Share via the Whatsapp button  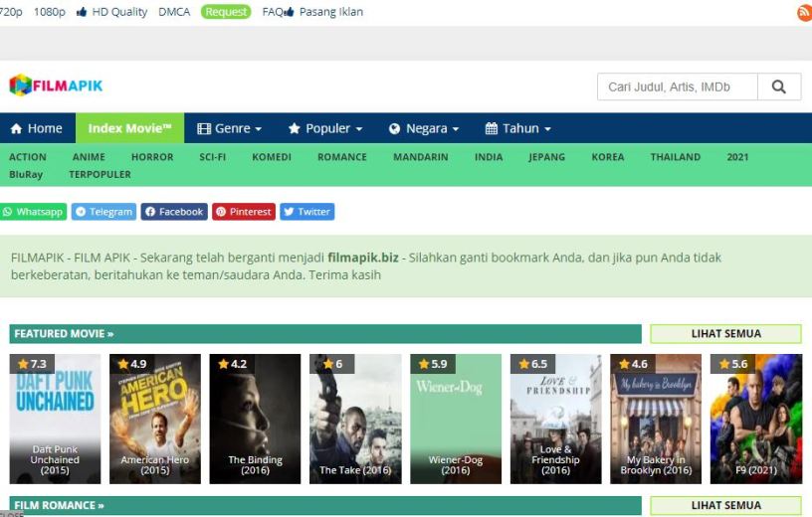click(34, 212)
